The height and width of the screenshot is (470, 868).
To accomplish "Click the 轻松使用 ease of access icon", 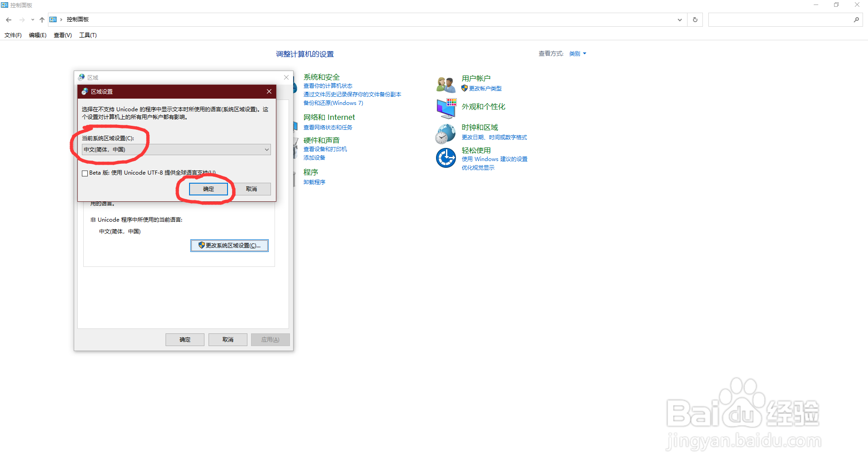I will [x=446, y=158].
